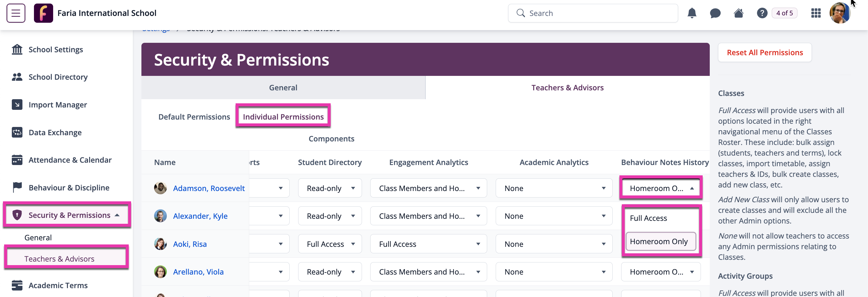This screenshot has width=868, height=297.
Task: Open Behaviour & Discipline in the sidebar
Action: point(69,188)
